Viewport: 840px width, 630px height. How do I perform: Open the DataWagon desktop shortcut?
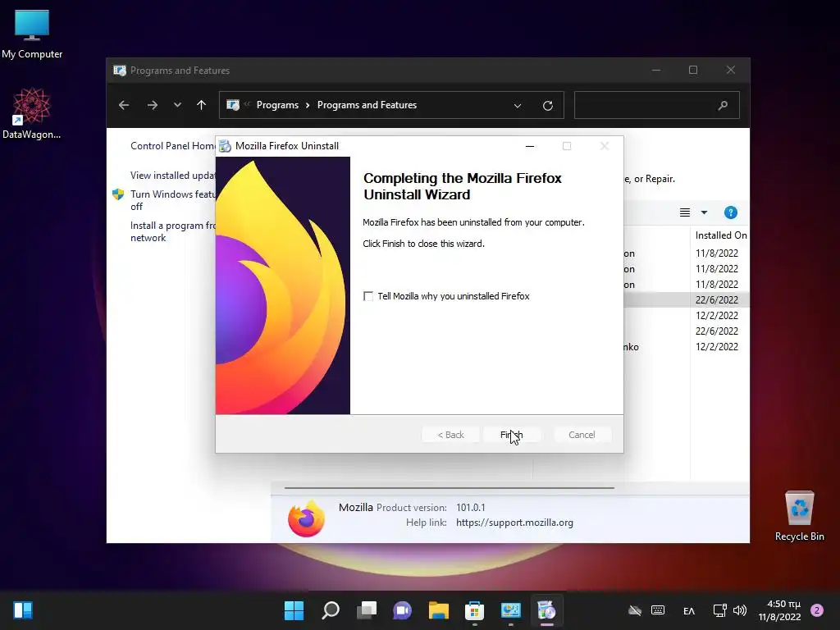pos(32,113)
